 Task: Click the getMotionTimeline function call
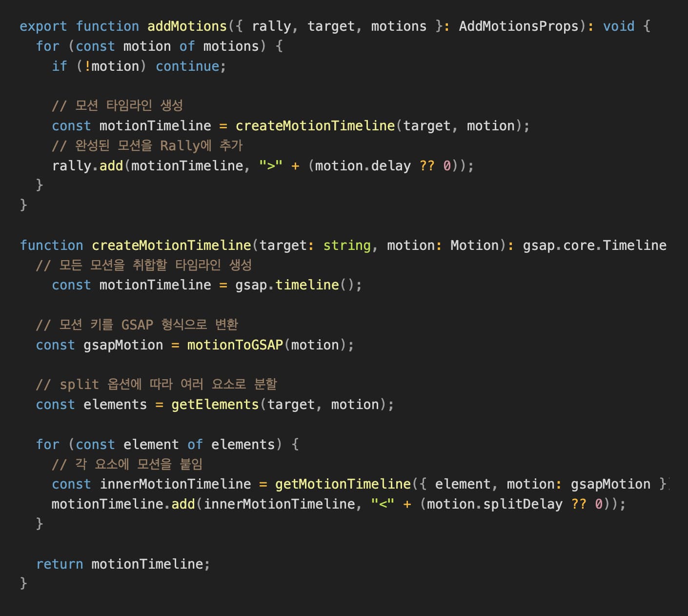point(343,484)
